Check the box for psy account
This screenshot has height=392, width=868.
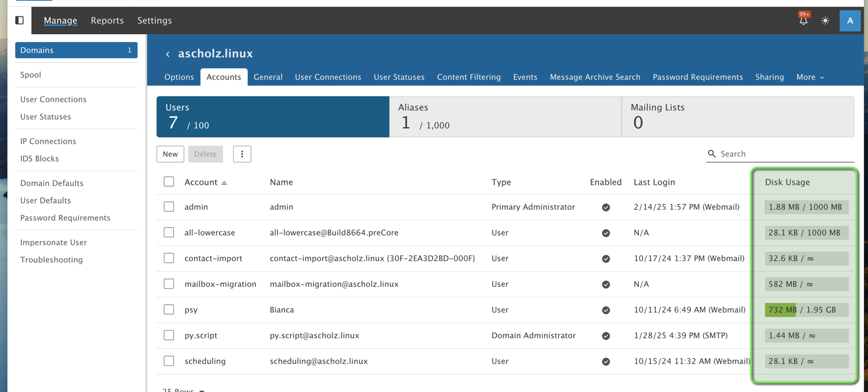[x=169, y=310]
